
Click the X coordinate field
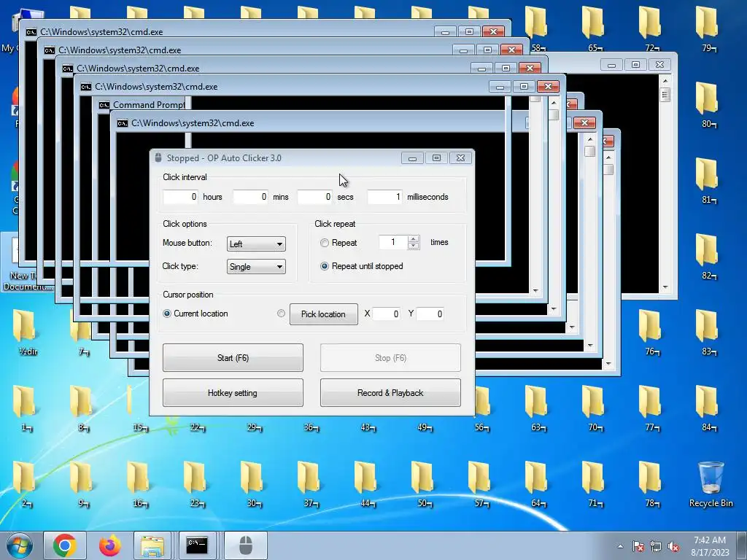386,314
